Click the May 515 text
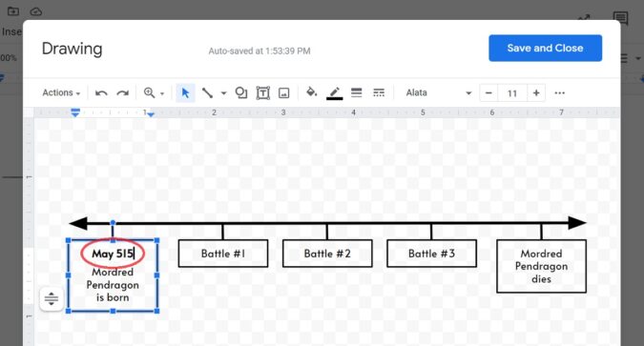Screen dimensions: 644x346 [x=113, y=254]
